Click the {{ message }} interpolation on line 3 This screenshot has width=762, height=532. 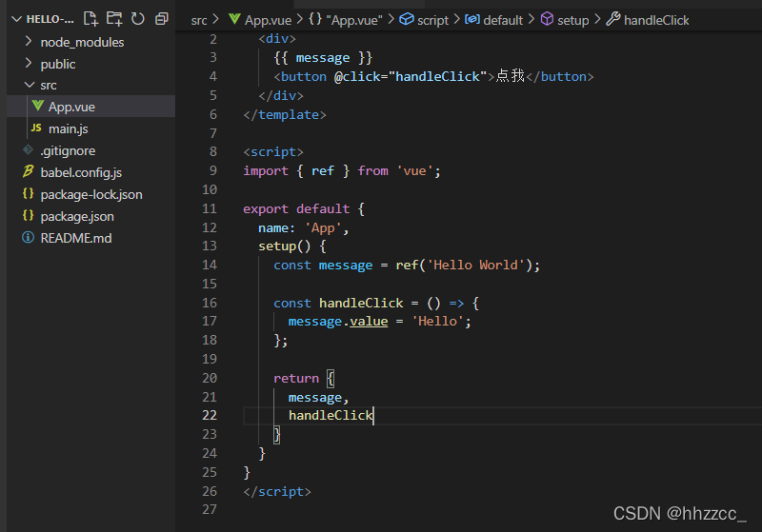[x=323, y=58]
